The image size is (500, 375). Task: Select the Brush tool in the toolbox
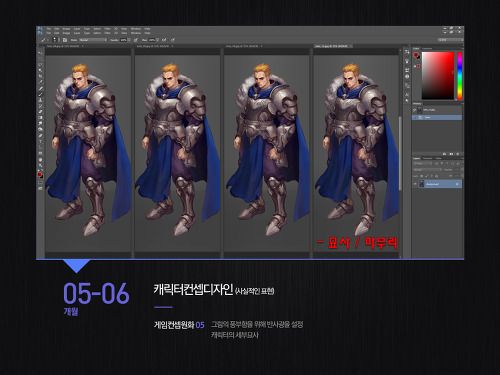(x=41, y=94)
